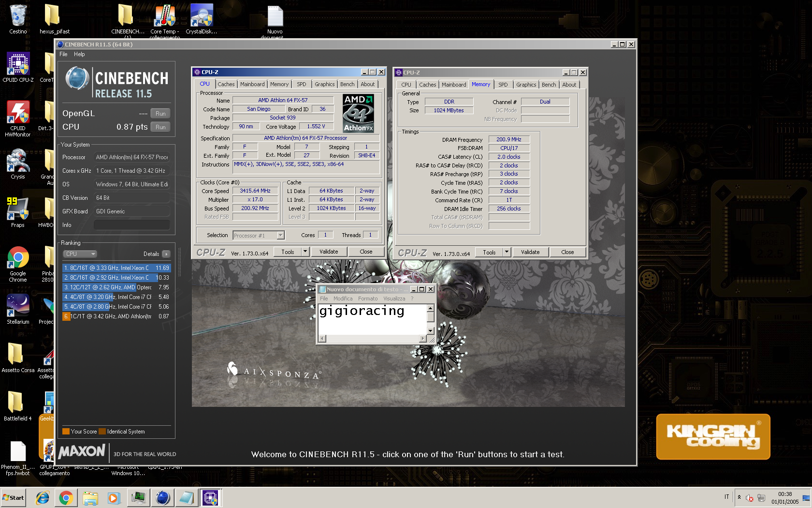This screenshot has width=812, height=508.
Task: Click Close in the left CPU-Z window
Action: tap(366, 252)
